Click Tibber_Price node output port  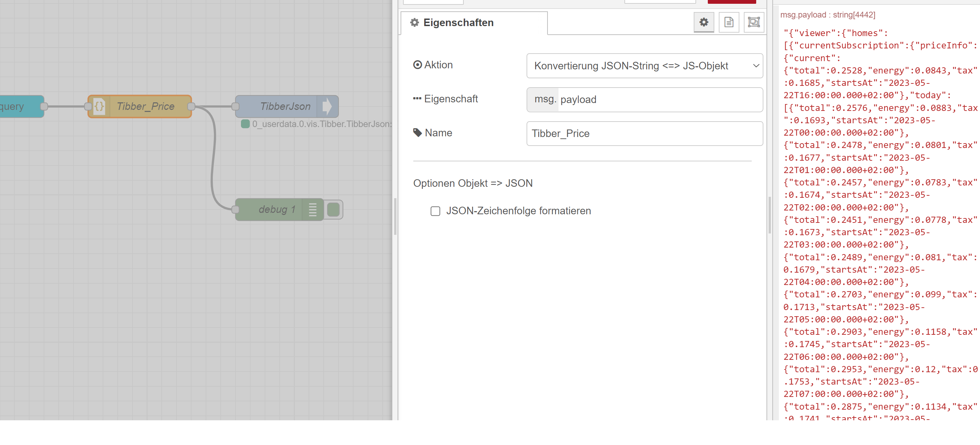(x=191, y=106)
